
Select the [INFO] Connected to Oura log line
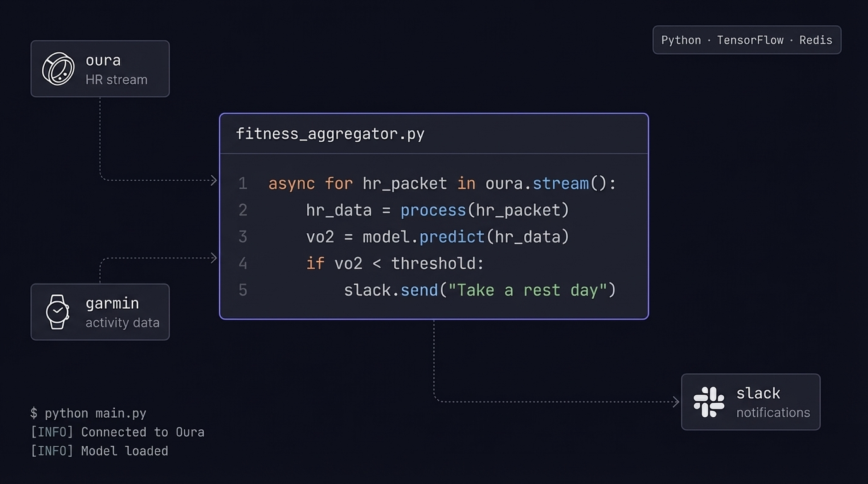tap(117, 432)
